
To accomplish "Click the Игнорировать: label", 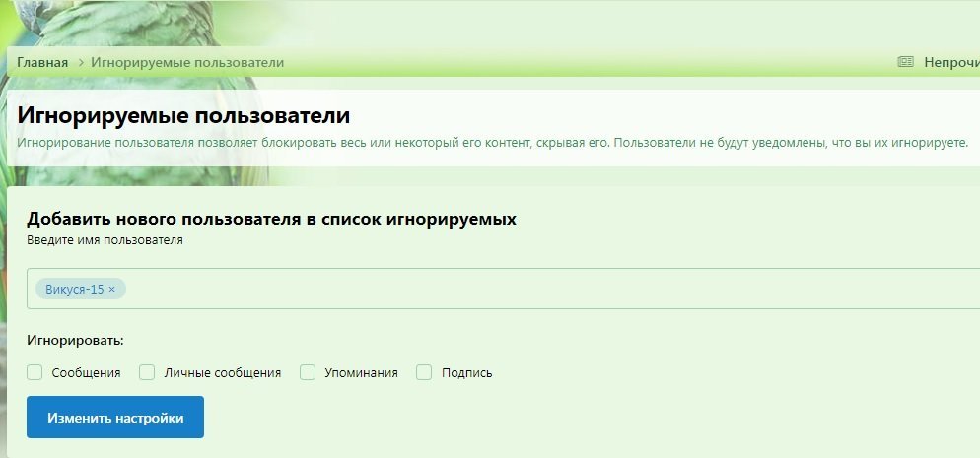I will click(76, 341).
